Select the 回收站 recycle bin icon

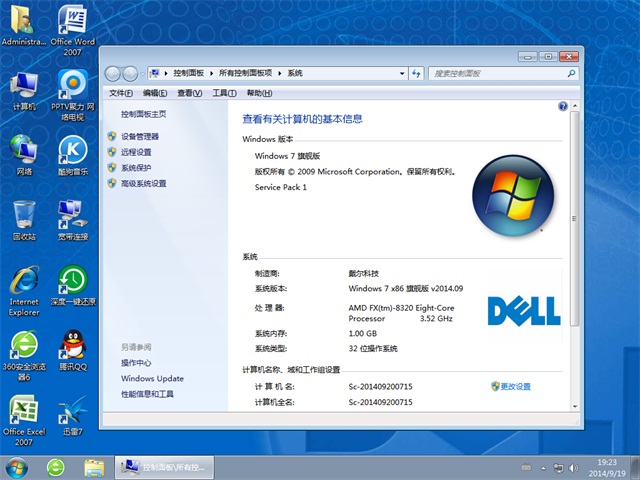click(x=24, y=217)
